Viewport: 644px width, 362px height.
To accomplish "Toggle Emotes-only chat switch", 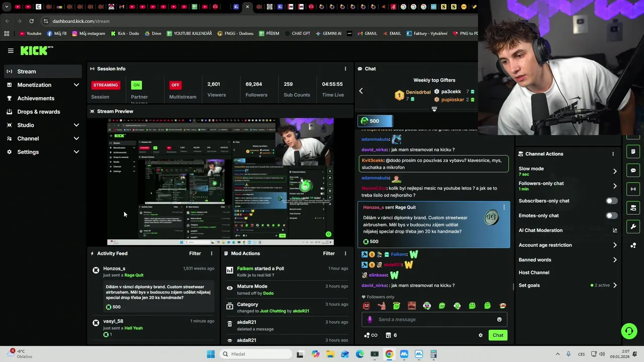I will (x=611, y=216).
